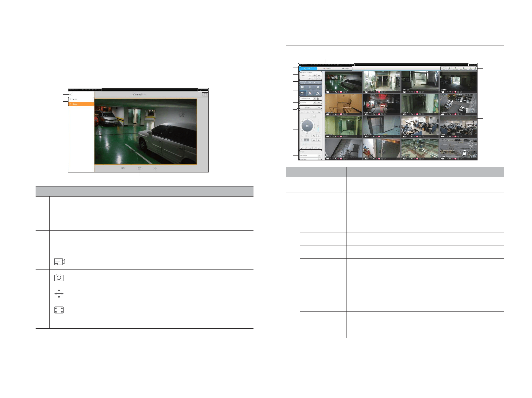
Task: Select the orange highlighted Setup menu row
Action: click(x=81, y=104)
